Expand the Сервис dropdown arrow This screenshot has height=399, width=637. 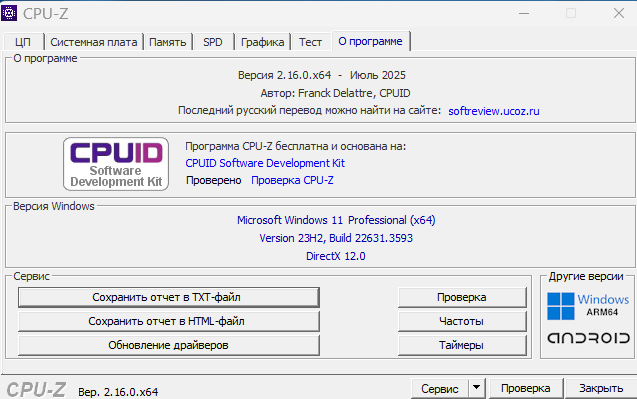click(x=477, y=388)
